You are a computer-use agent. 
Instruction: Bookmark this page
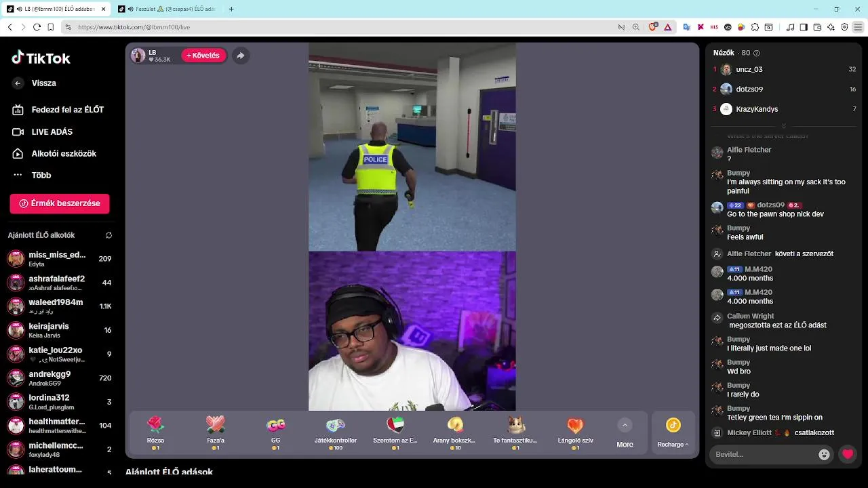click(x=51, y=27)
